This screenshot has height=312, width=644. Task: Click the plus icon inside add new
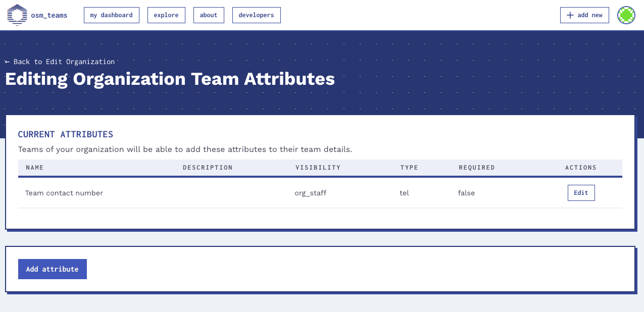tap(569, 15)
